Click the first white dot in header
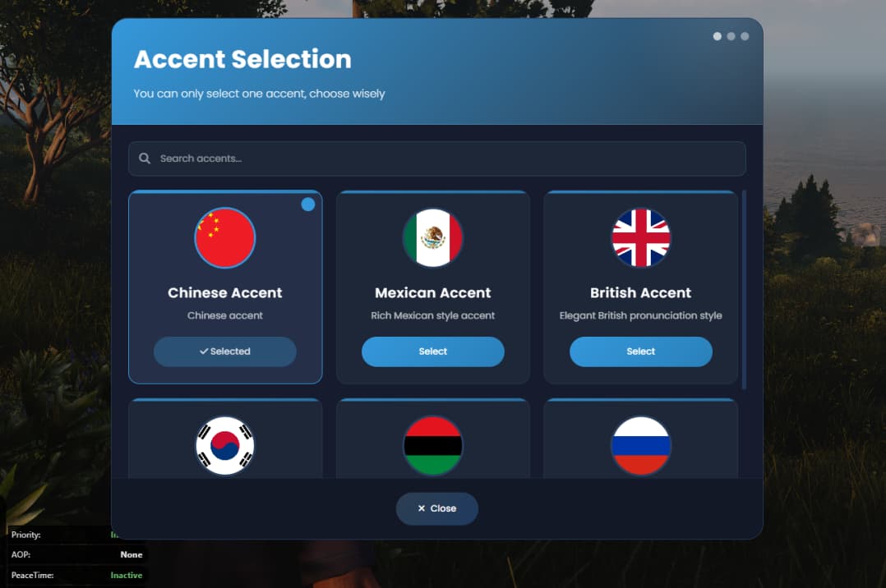This screenshot has width=886, height=588. click(x=717, y=36)
